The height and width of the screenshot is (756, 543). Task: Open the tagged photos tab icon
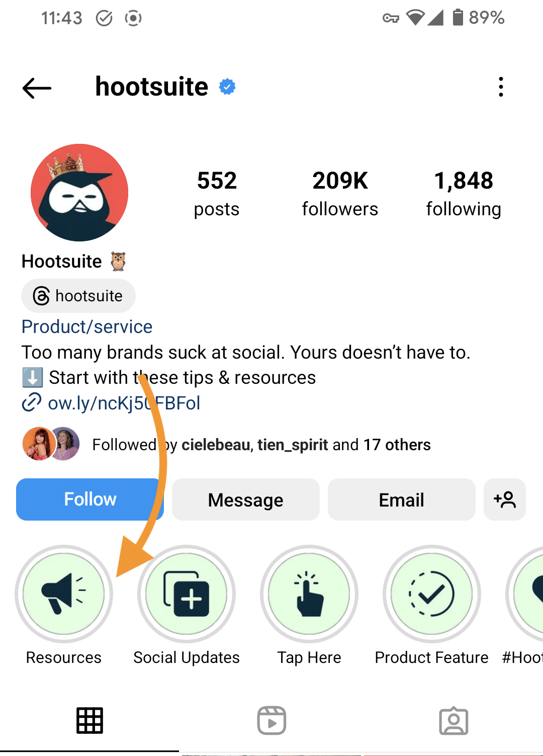tap(453, 720)
